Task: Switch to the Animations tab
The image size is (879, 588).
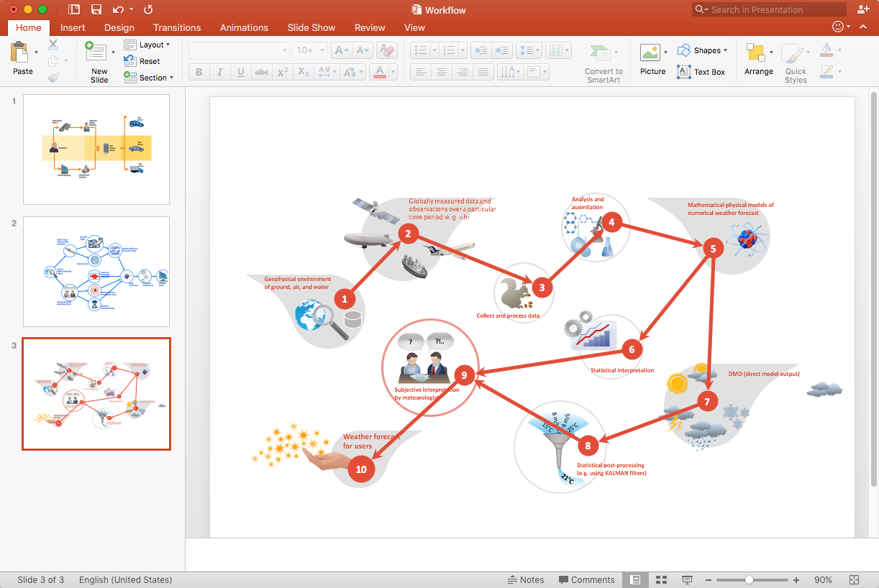Action: [x=244, y=27]
